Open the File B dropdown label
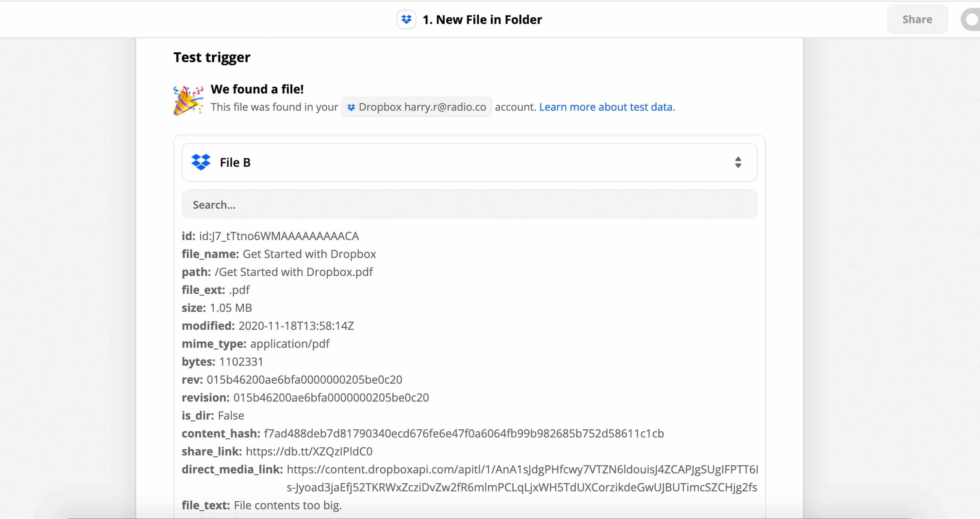 pos(235,163)
